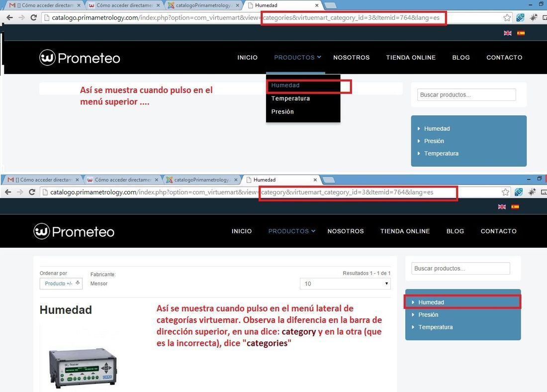The height and width of the screenshot is (392, 547).
Task: Open extension icon next to star, upper browser
Action: 520,17
